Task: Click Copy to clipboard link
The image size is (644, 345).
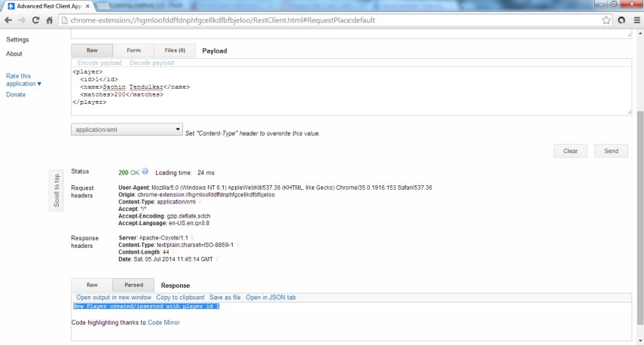Action: point(180,298)
